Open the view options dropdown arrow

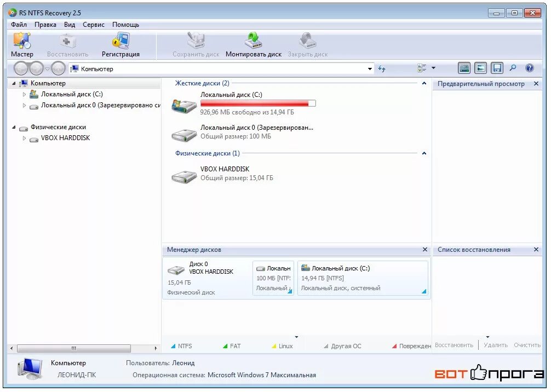434,68
